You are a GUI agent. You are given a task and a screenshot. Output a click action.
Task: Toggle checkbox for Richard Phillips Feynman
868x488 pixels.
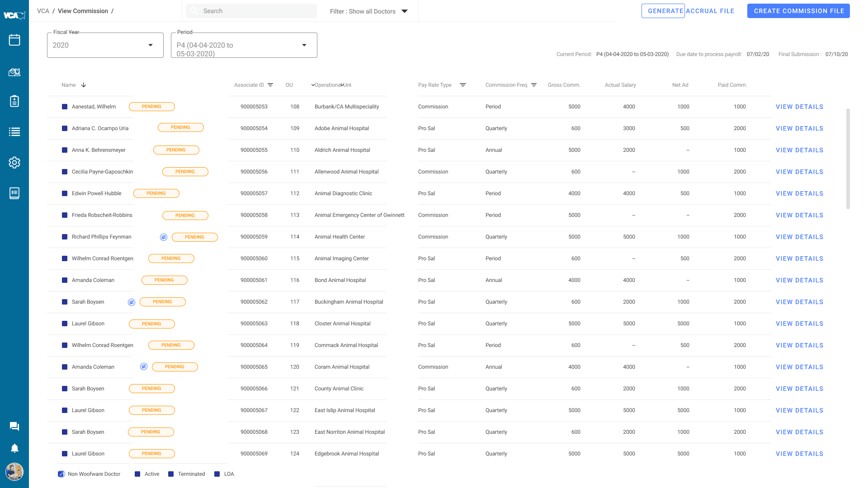(x=65, y=237)
